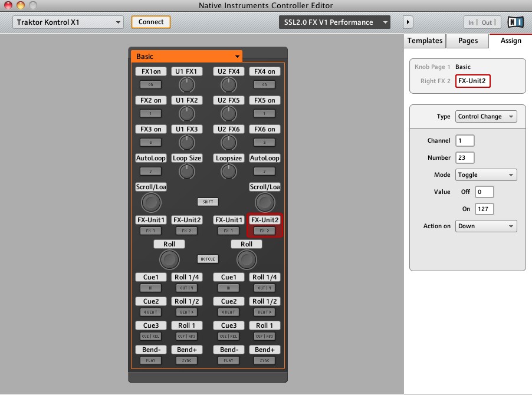Select the Loop Size encoder knob
The width and height of the screenshot is (532, 395).
(x=186, y=172)
